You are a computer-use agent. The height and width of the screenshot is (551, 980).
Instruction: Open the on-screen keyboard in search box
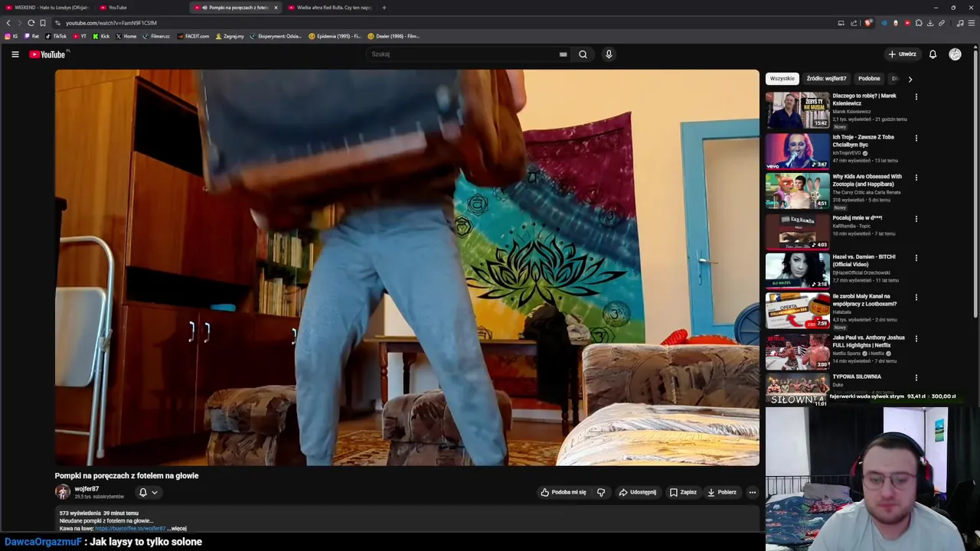tap(563, 54)
